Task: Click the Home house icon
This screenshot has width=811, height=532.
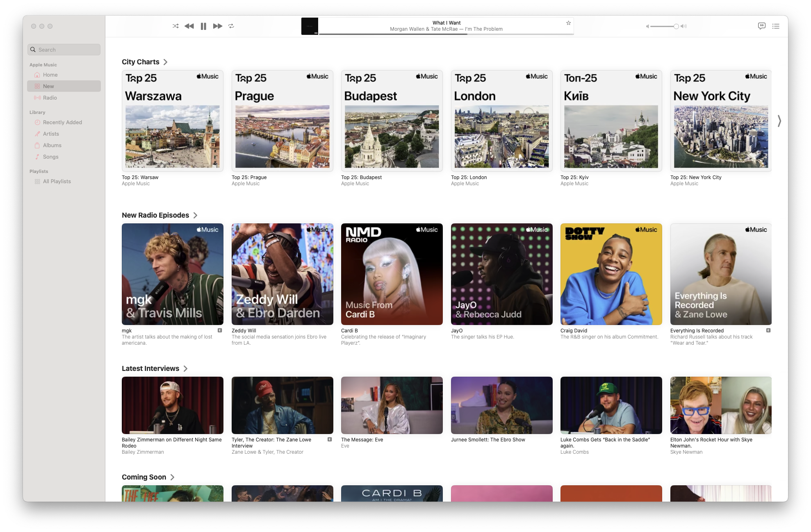Action: pyautogui.click(x=37, y=75)
